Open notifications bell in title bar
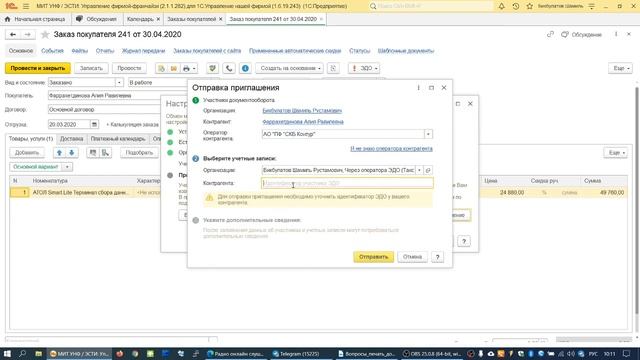The image size is (640, 360). point(502,6)
